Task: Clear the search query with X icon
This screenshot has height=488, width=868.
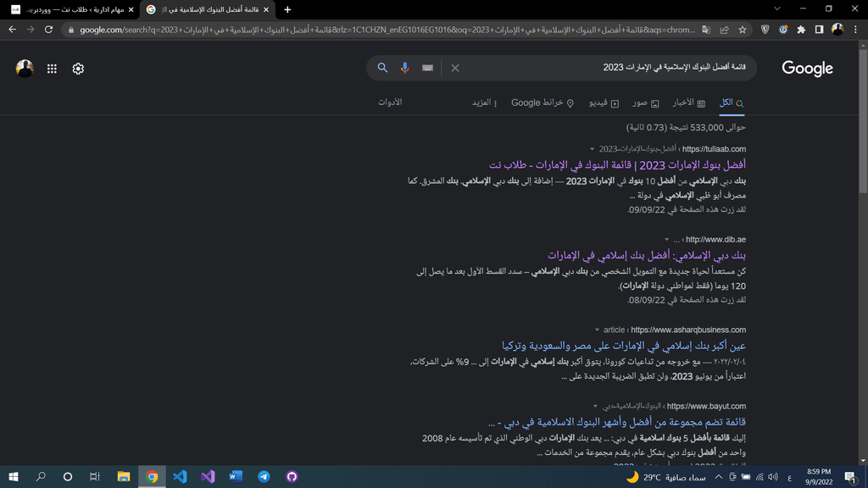Action: point(455,68)
